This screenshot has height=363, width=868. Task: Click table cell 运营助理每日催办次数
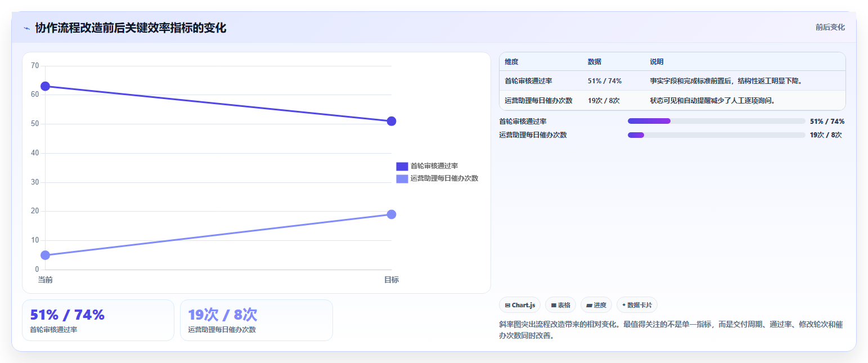538,100
